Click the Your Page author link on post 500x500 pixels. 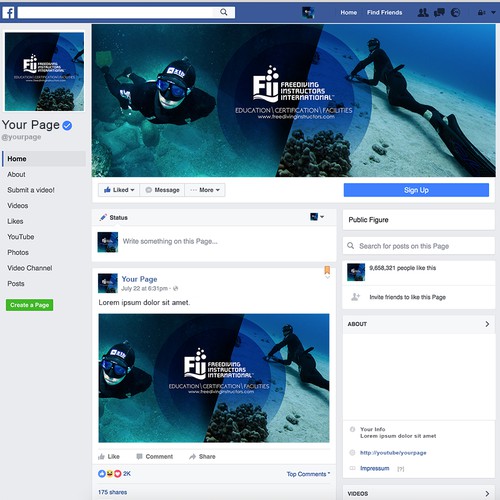coord(139,279)
